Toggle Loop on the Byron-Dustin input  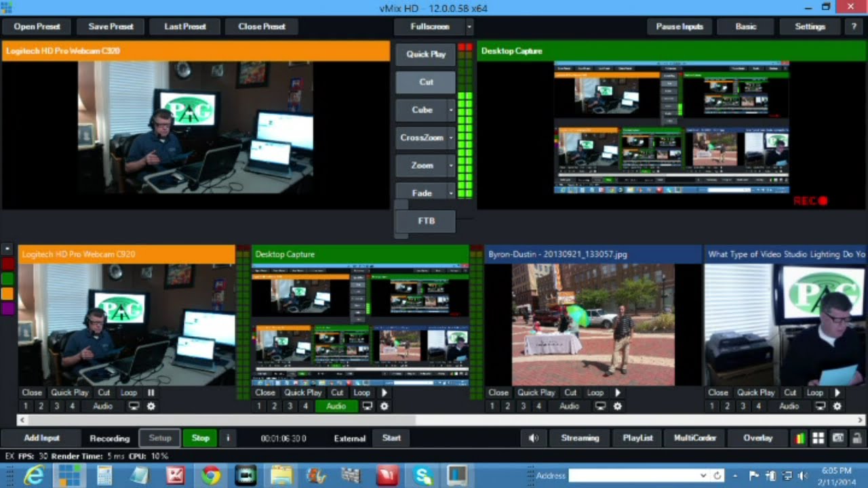point(595,392)
